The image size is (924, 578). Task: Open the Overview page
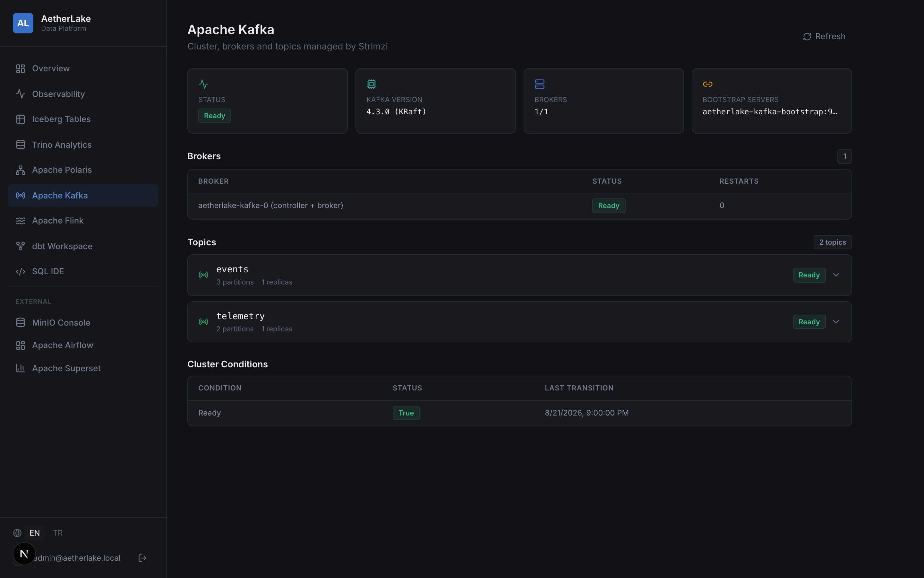click(x=83, y=68)
